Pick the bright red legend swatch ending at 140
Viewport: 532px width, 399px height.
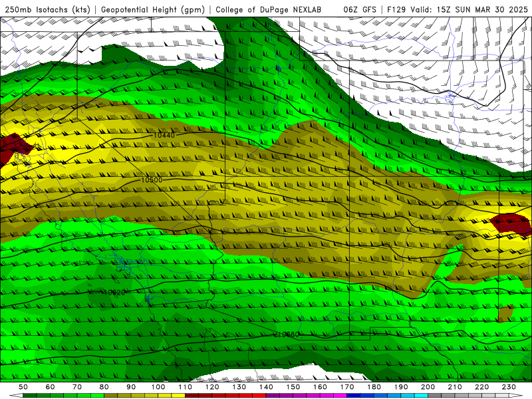[x=259, y=395]
